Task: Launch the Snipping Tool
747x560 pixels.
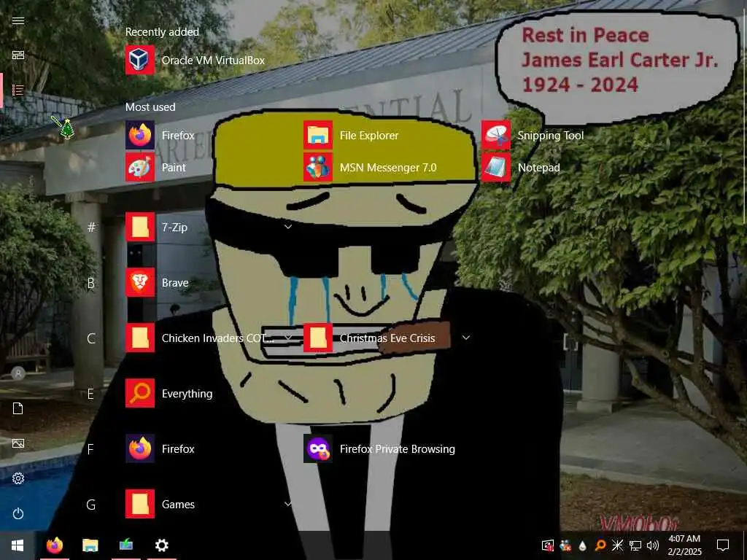Action: pos(533,135)
